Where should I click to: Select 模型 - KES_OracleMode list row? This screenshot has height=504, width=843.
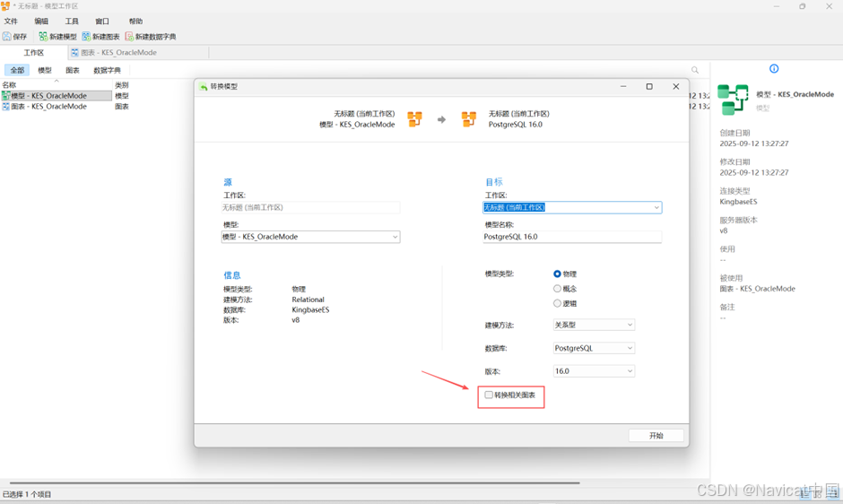[56, 96]
